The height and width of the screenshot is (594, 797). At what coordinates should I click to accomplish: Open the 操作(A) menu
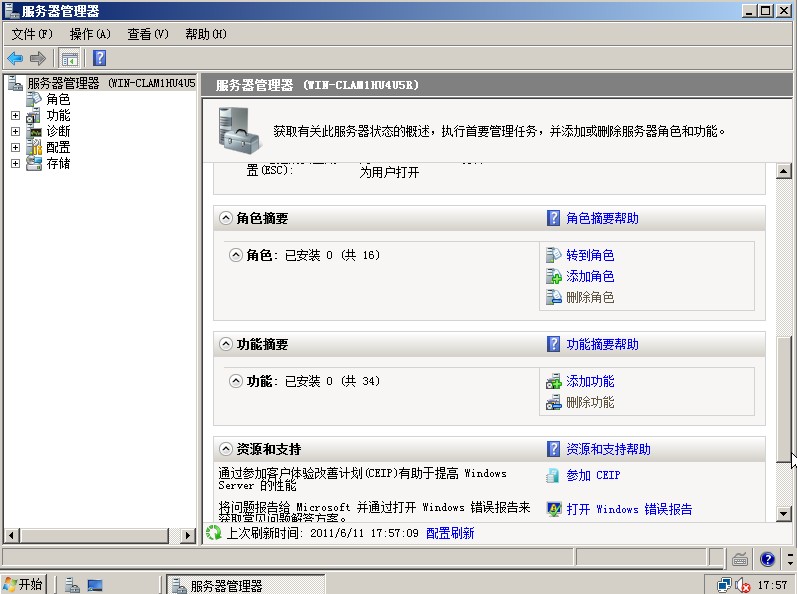(x=90, y=34)
